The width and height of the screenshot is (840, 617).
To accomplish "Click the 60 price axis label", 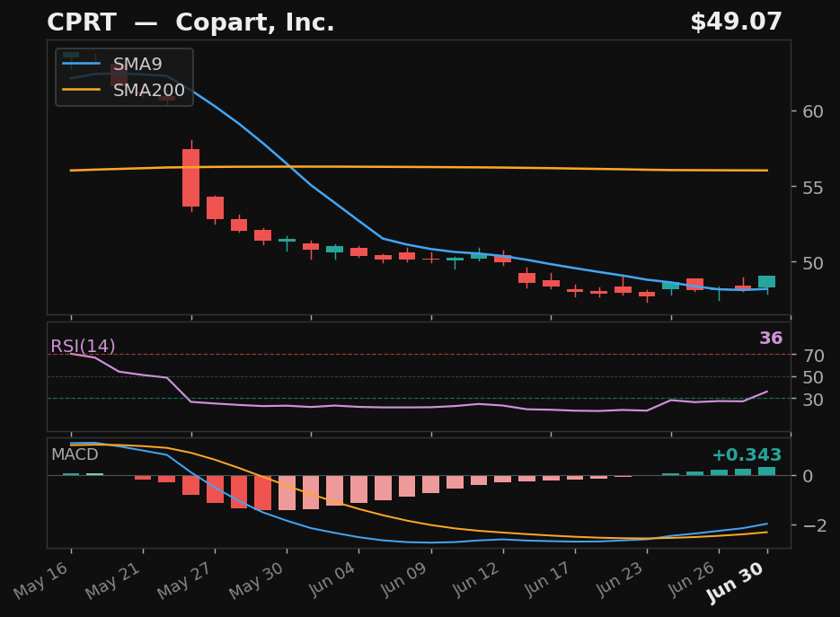I will (813, 111).
